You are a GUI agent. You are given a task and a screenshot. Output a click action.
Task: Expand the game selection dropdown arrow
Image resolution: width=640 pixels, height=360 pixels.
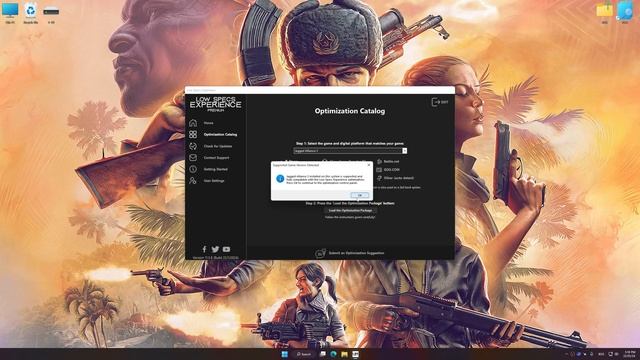pyautogui.click(x=404, y=151)
